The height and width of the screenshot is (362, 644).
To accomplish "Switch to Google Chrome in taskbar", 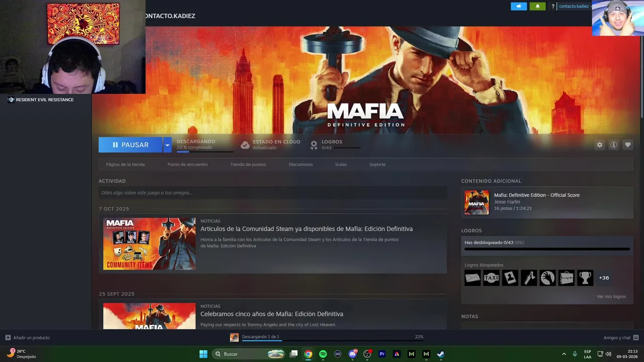I will click(308, 354).
